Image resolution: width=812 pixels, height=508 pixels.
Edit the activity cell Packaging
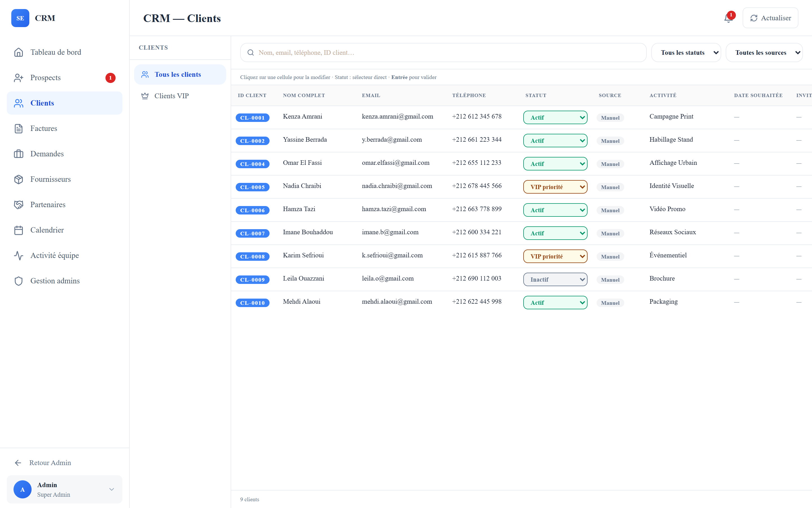tap(663, 302)
